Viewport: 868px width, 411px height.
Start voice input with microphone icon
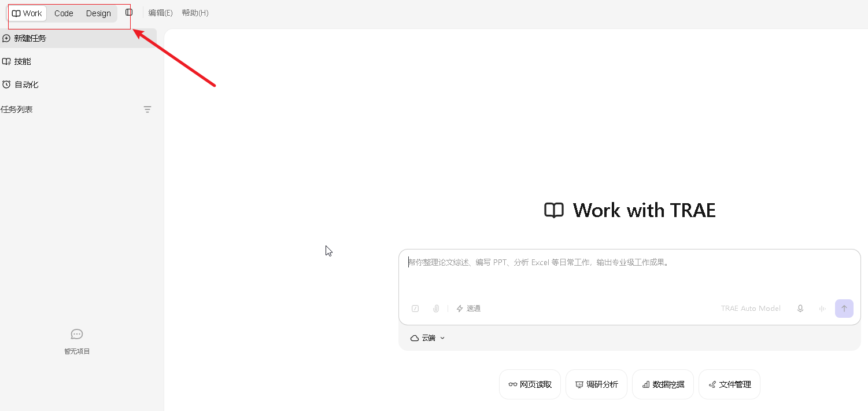pos(800,309)
